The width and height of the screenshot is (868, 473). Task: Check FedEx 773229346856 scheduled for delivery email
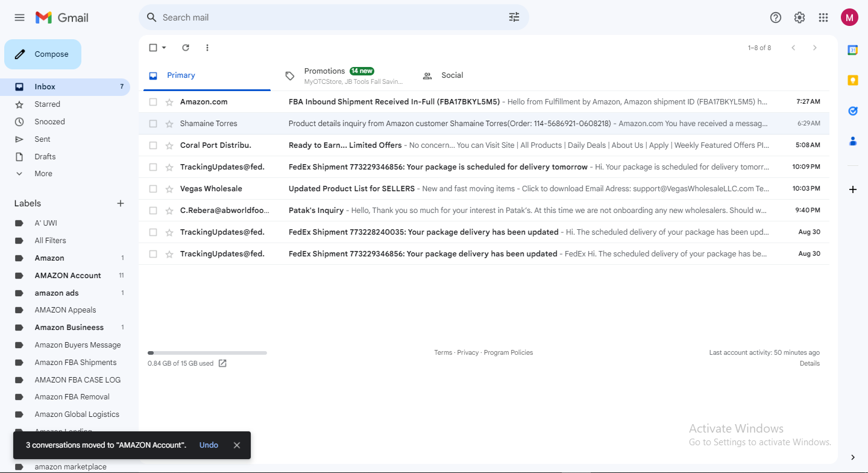point(153,167)
